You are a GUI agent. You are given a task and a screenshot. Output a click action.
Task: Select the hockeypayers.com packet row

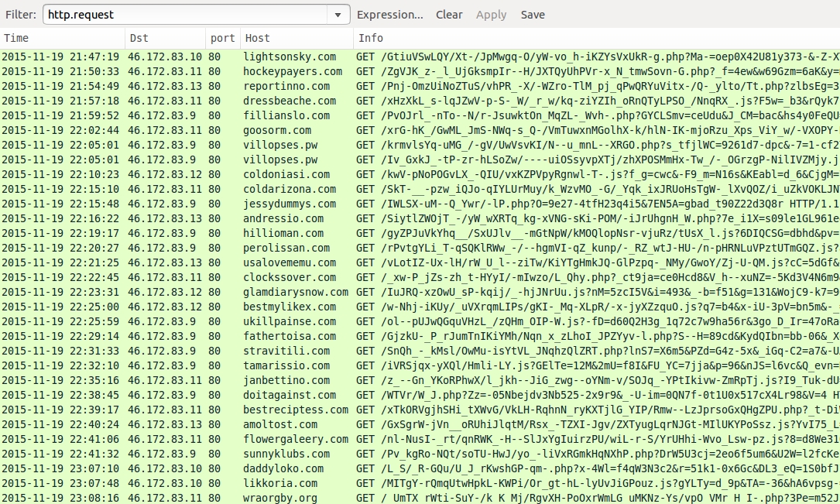(293, 71)
